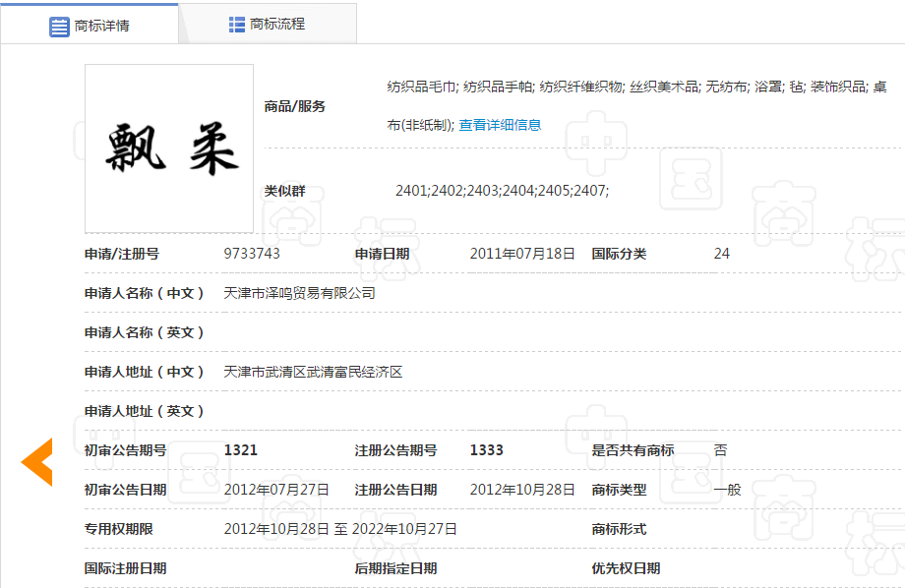The image size is (905, 588).
Task: Click the 飘柔 trademark image
Action: [x=169, y=148]
